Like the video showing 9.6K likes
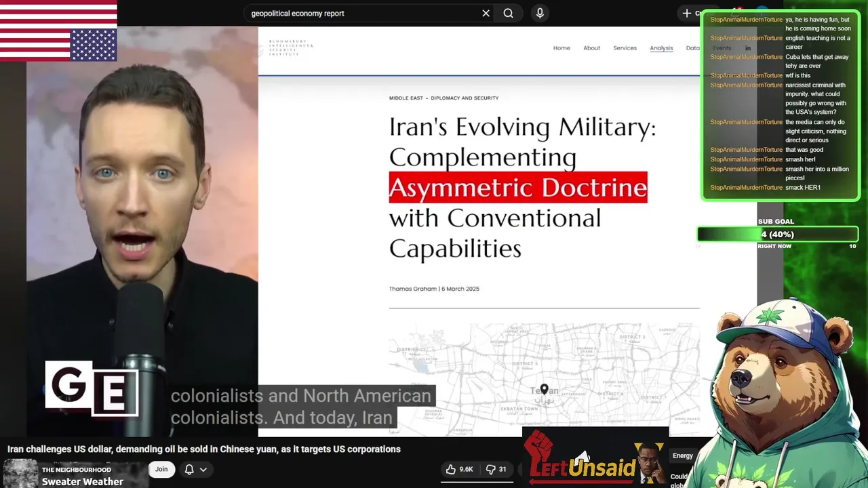The height and width of the screenshot is (488, 868). coord(458,469)
